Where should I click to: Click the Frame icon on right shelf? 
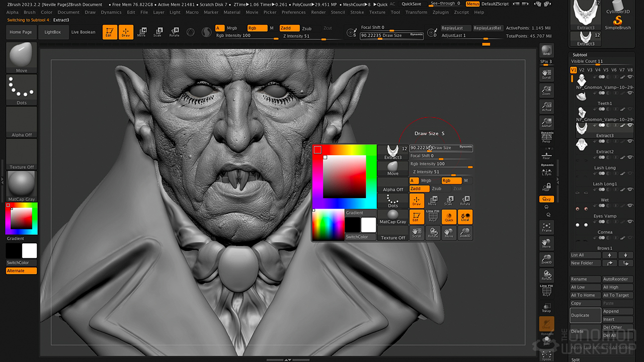(x=546, y=227)
